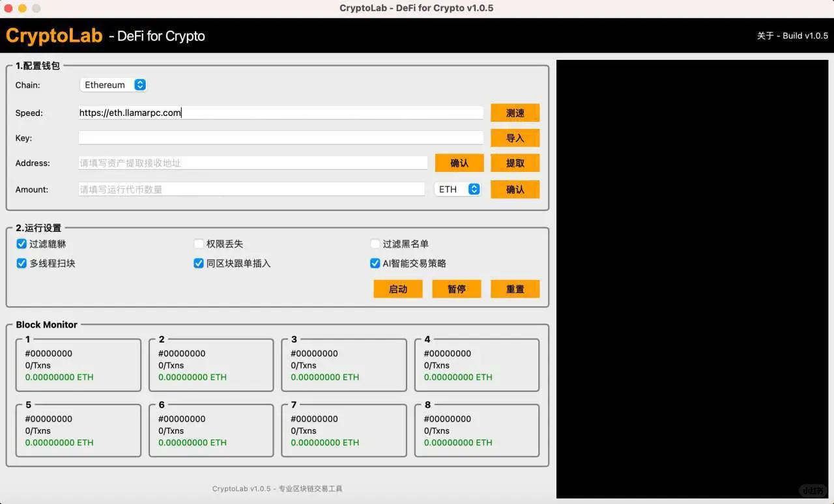Viewport: 834px width, 504px height.
Task: Open the Chain dropdown showing Ethereum
Action: [x=113, y=84]
